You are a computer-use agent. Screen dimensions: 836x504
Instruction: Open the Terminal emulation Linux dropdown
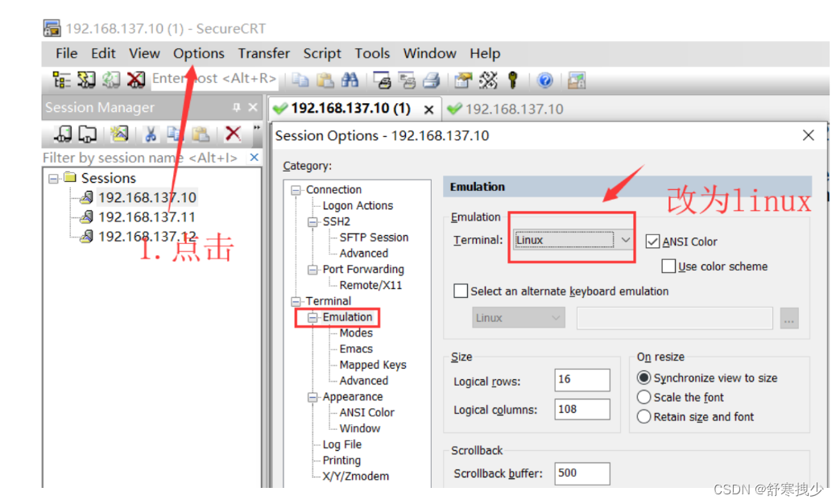click(573, 240)
